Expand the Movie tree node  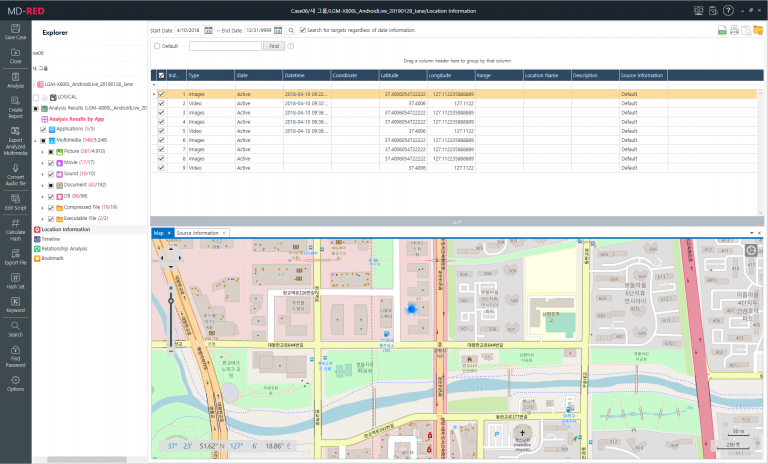(43, 163)
